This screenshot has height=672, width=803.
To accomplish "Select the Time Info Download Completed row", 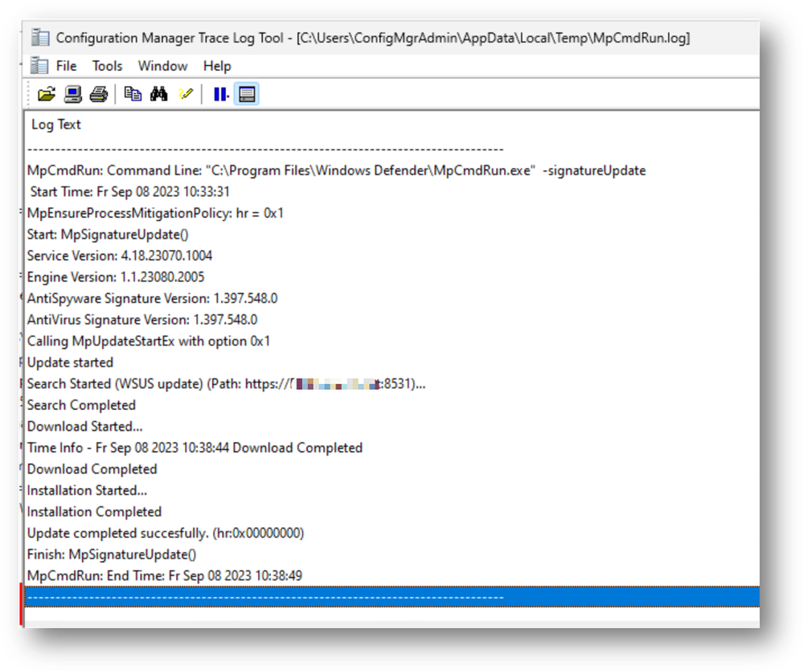I will coord(391,449).
